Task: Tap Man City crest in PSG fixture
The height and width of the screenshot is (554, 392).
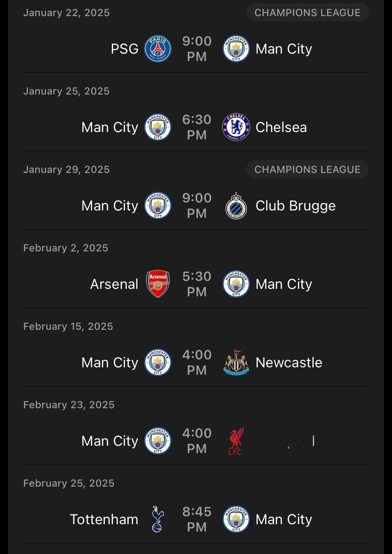Action: (x=236, y=49)
